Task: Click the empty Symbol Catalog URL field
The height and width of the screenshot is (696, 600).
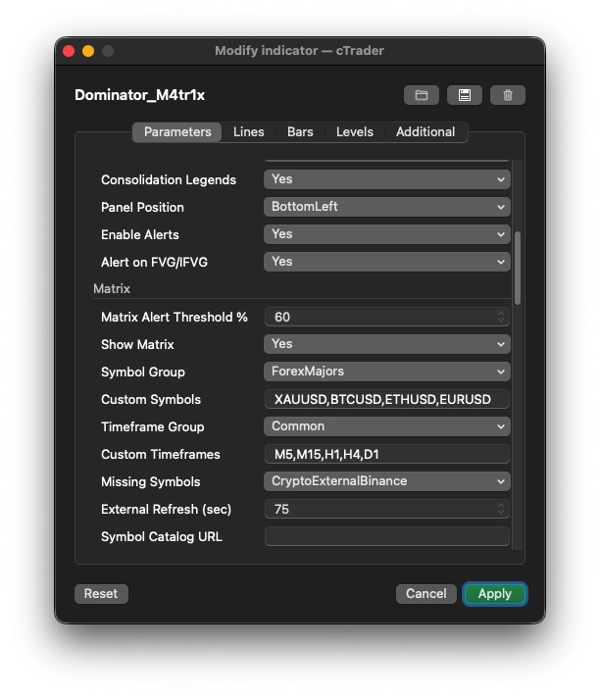Action: point(387,536)
